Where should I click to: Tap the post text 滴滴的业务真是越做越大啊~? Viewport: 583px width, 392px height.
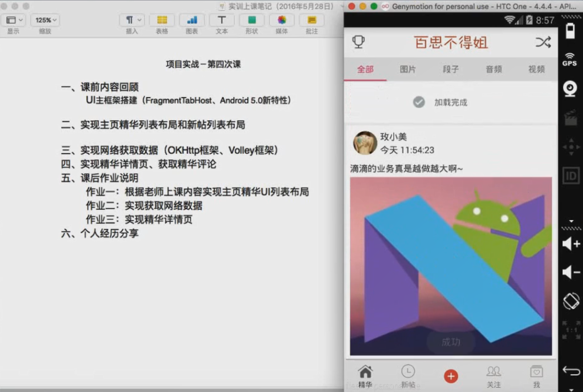pos(407,168)
